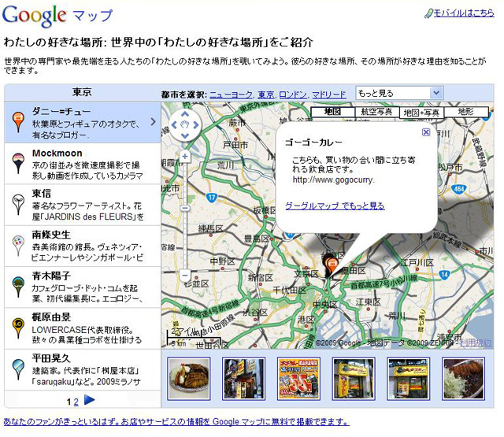This screenshot has width=504, height=437.
Task: Click the hand icon in pan control
Action: pos(185,124)
